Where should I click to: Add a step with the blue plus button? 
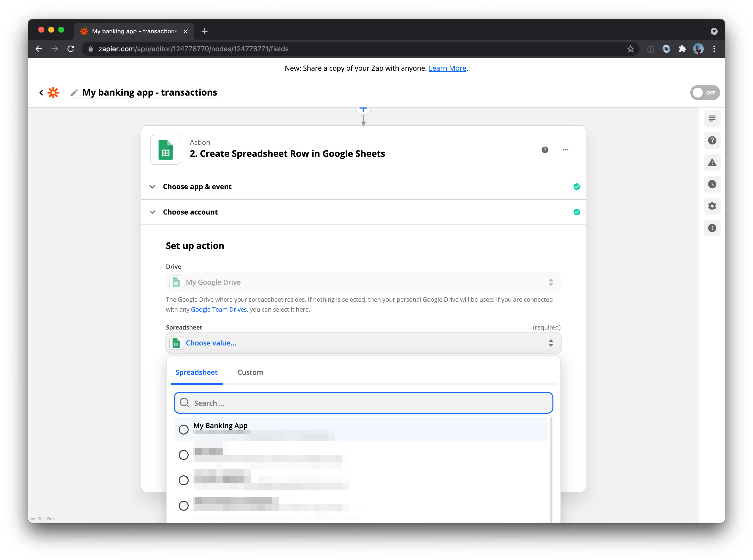pos(363,110)
